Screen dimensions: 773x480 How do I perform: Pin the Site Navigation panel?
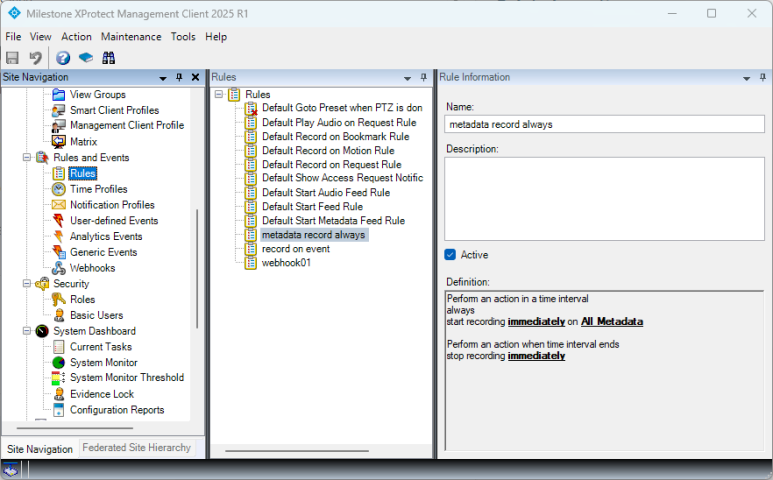click(x=179, y=77)
